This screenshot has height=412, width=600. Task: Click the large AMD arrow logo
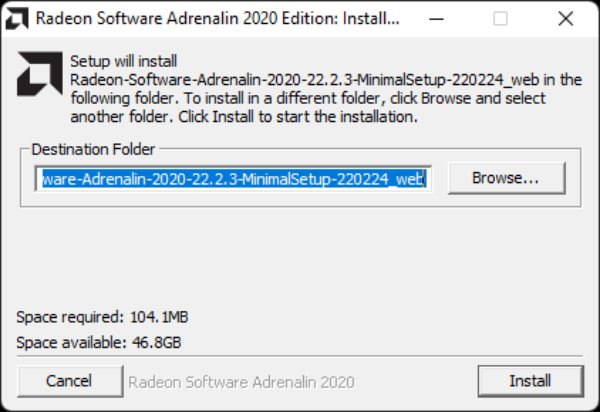coord(40,73)
